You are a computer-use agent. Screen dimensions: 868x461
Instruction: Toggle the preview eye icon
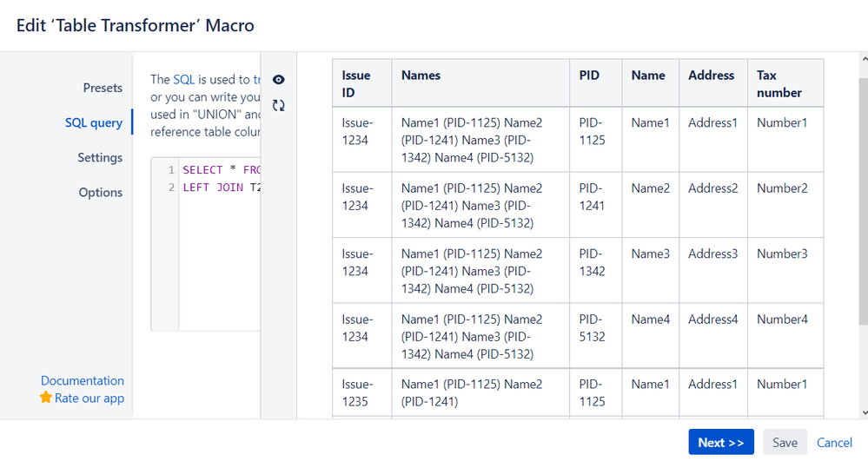pos(278,80)
